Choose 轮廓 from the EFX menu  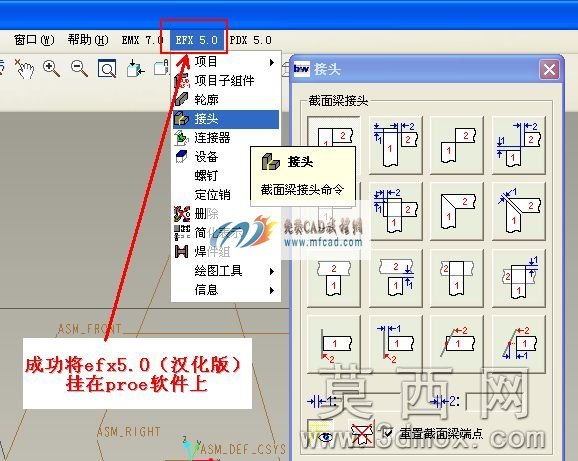pos(226,100)
